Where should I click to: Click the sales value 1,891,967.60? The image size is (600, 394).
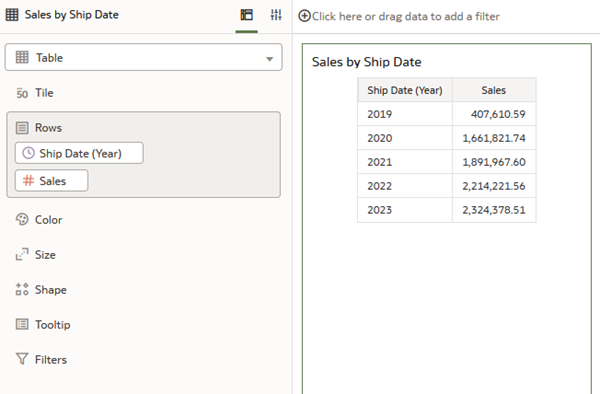coord(494,162)
